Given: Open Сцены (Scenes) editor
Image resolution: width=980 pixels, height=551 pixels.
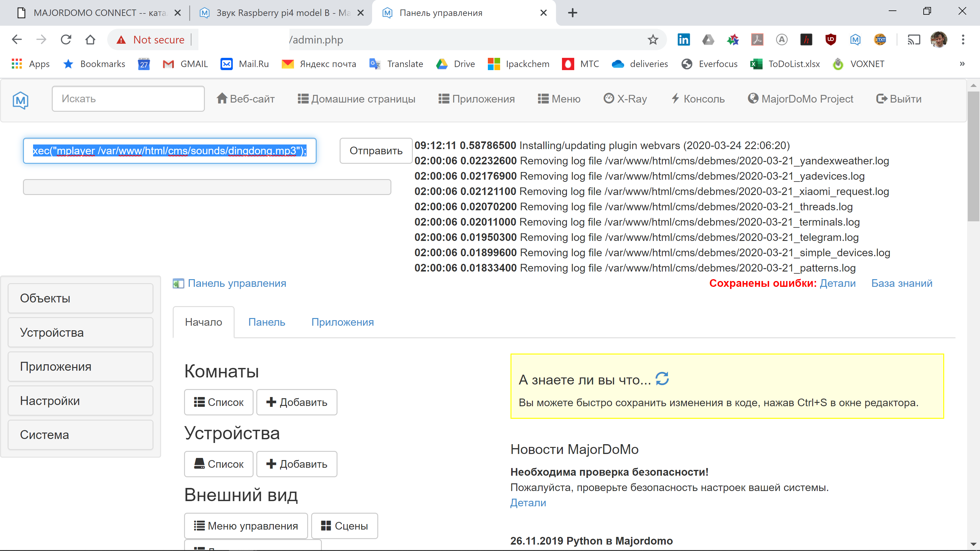Looking at the screenshot, I should pos(344,526).
